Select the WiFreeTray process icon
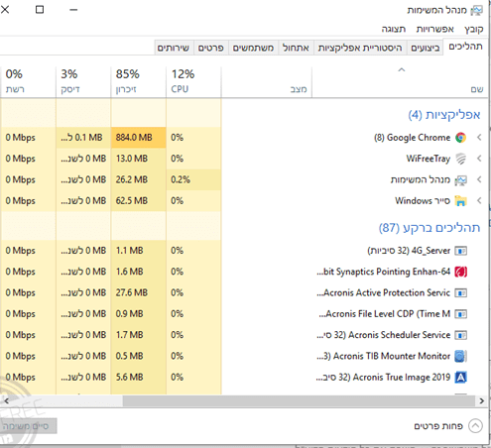The width and height of the screenshot is (491, 448). click(461, 159)
